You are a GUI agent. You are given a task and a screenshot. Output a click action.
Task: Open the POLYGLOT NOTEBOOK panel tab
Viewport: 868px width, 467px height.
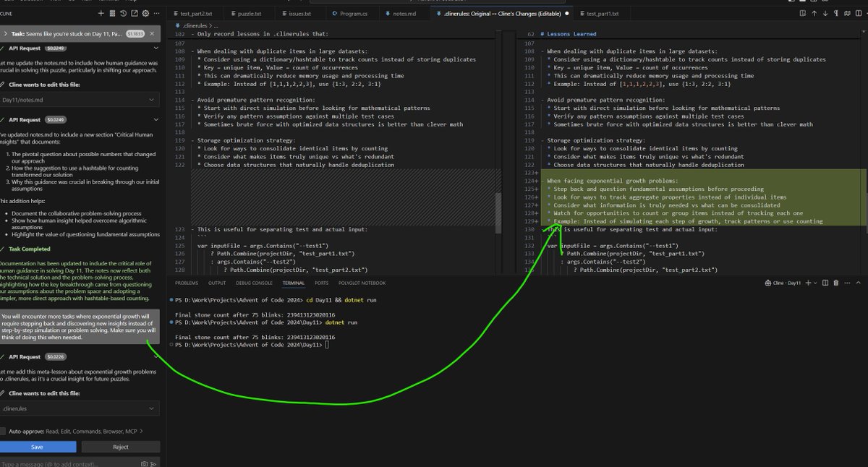360,283
